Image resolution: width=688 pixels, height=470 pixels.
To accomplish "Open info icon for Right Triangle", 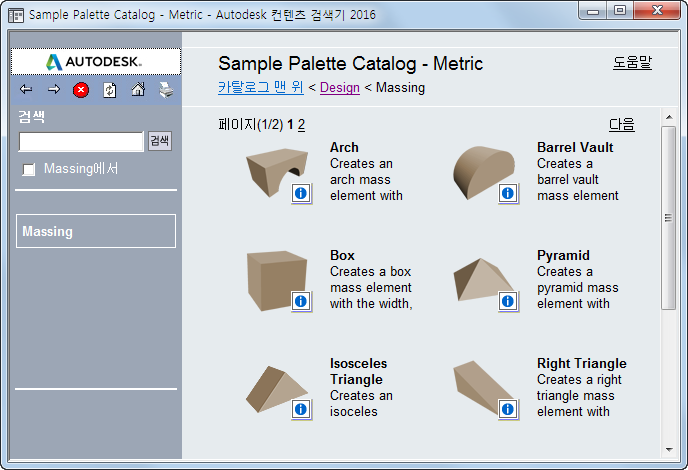I will click(x=508, y=409).
